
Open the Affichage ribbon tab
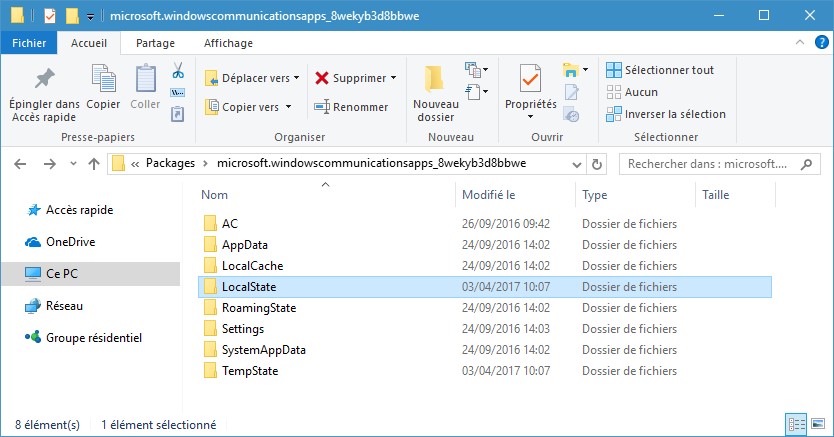click(228, 43)
